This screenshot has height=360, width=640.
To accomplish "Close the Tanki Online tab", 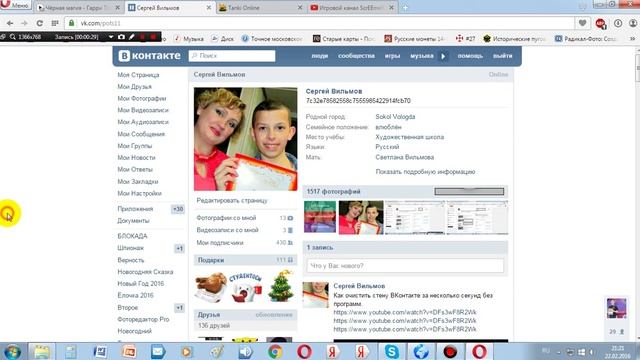I will (x=300, y=8).
